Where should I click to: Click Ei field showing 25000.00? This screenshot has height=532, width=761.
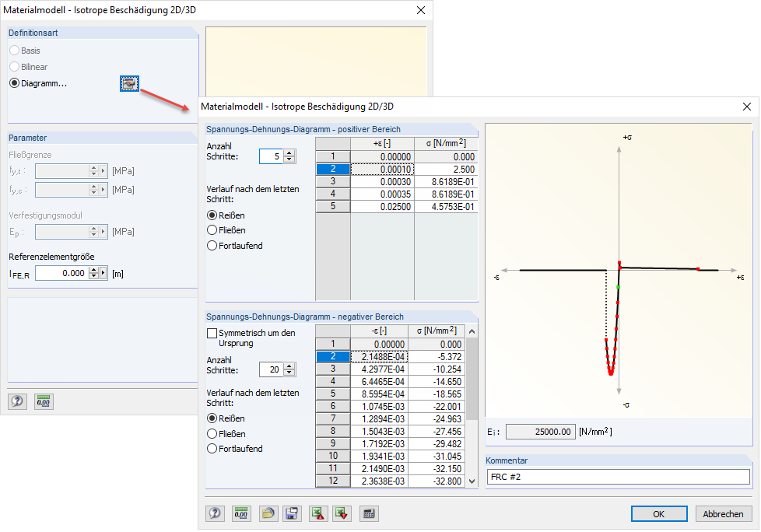click(x=541, y=432)
